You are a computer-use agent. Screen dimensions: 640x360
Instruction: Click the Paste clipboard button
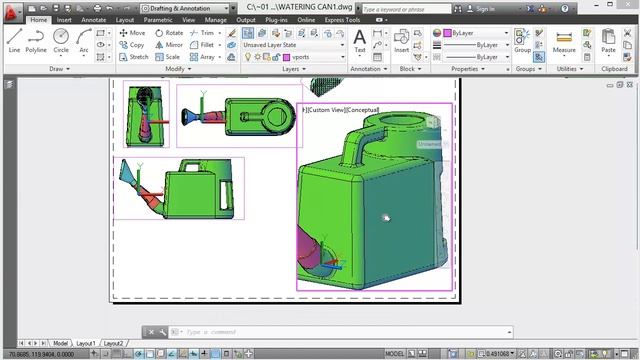click(x=608, y=41)
